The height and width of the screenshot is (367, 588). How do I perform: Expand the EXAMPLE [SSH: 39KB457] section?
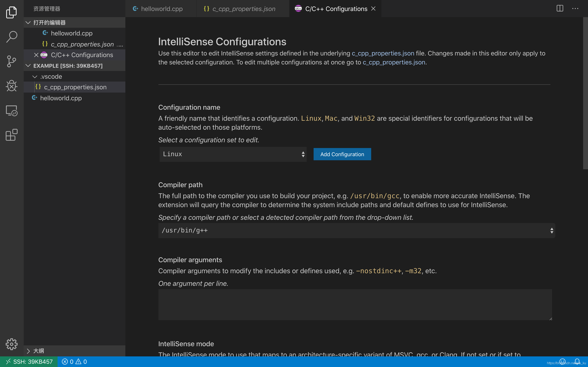click(28, 65)
